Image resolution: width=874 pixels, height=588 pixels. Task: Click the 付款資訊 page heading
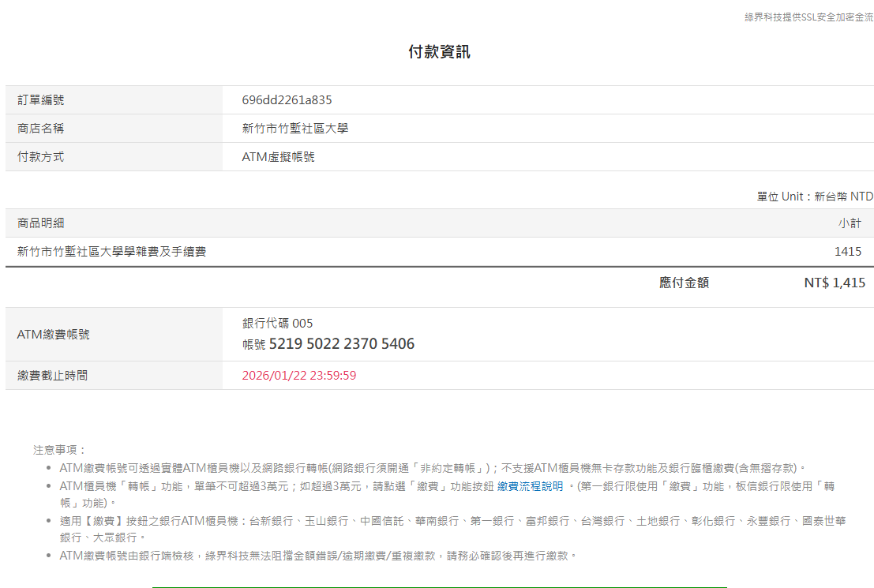(439, 52)
